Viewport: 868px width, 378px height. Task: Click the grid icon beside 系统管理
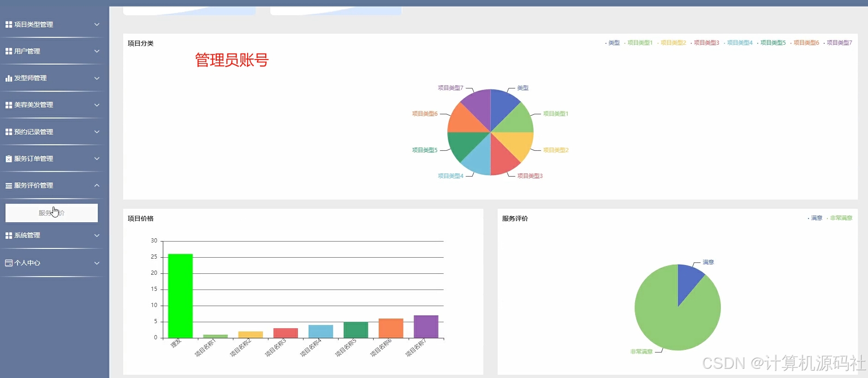tap(9, 236)
